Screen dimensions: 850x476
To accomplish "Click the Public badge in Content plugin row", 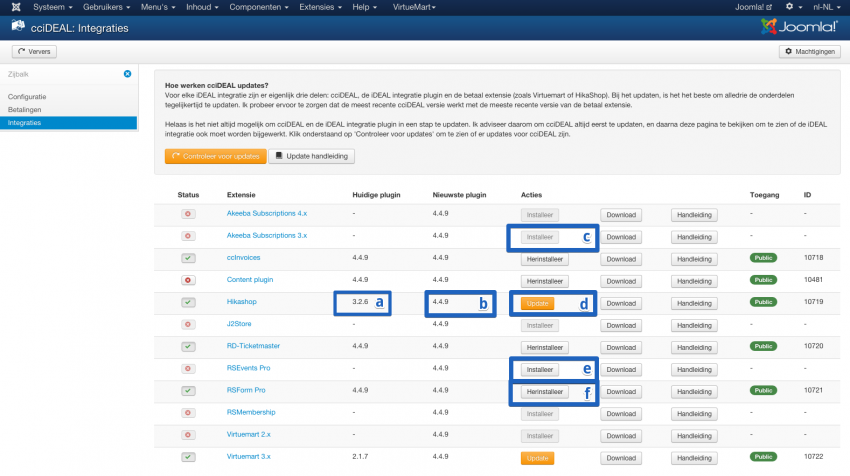I will [x=763, y=280].
